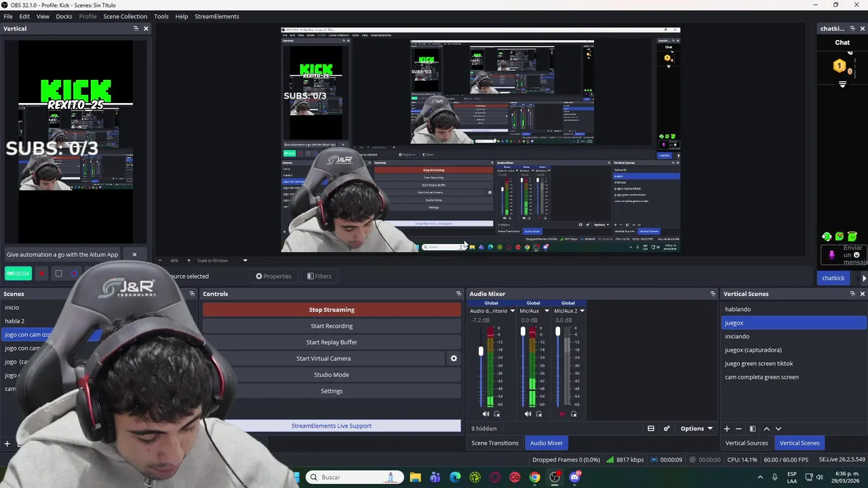Screen dimensions: 868x488
Task: Toggle the Start Virtual Camera button
Action: (323, 359)
